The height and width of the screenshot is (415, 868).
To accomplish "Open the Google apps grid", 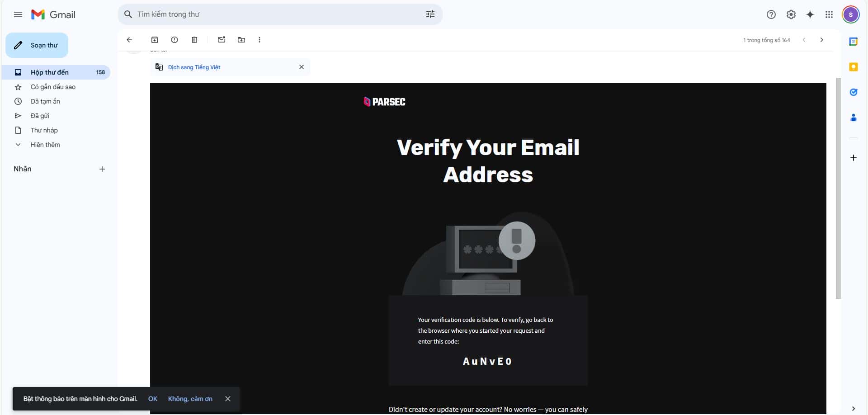I will pos(829,14).
